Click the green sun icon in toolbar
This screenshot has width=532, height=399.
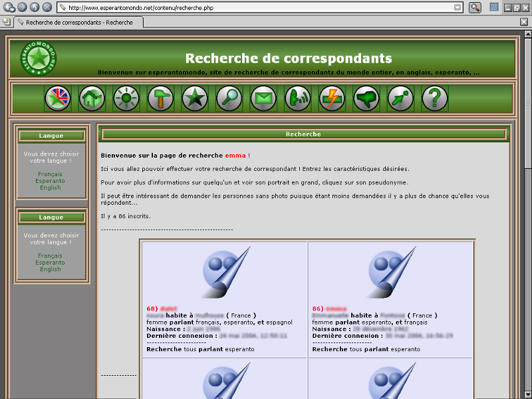tap(126, 98)
